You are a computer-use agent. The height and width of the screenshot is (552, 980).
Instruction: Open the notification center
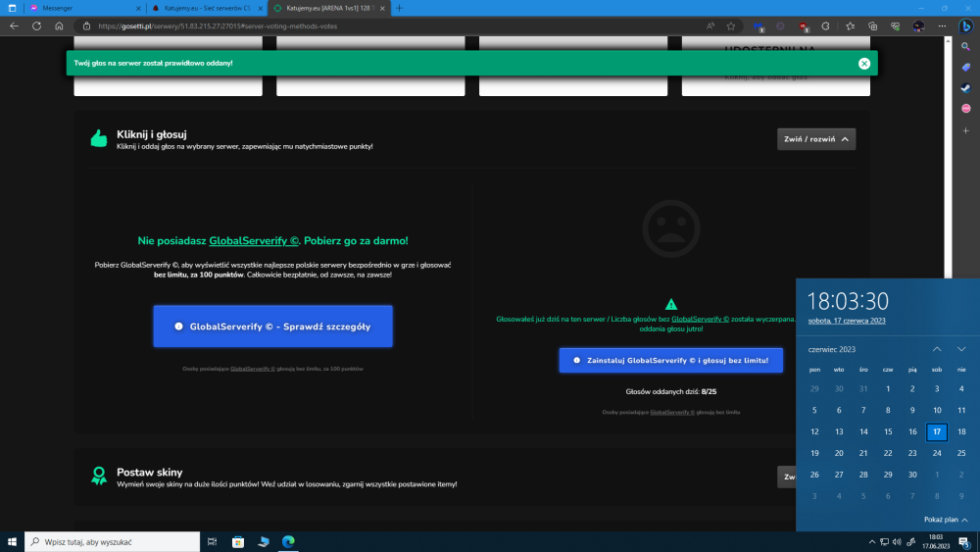coord(964,542)
